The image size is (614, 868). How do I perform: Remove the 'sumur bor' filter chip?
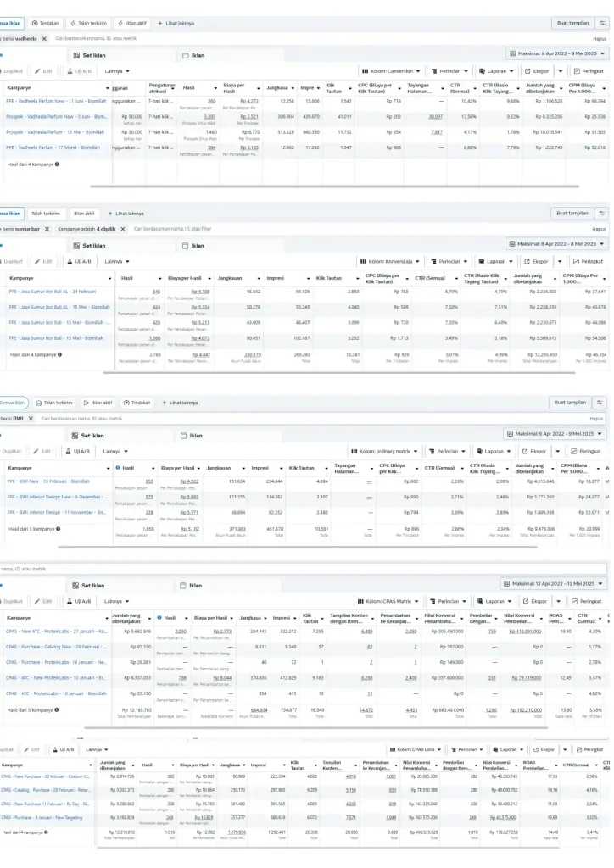pyautogui.click(x=47, y=229)
